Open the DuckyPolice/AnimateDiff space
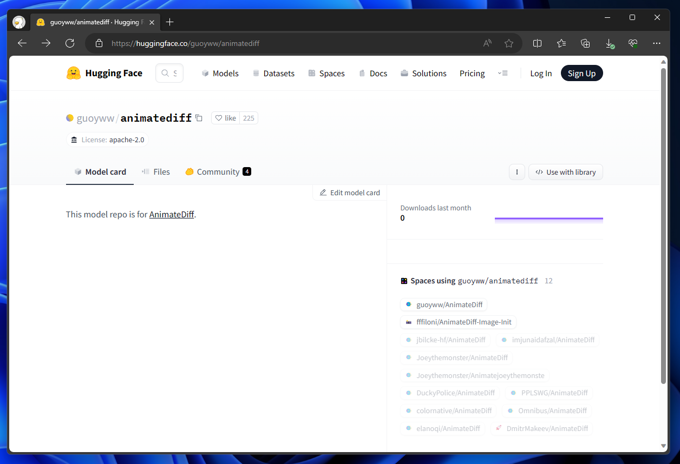 [450, 393]
